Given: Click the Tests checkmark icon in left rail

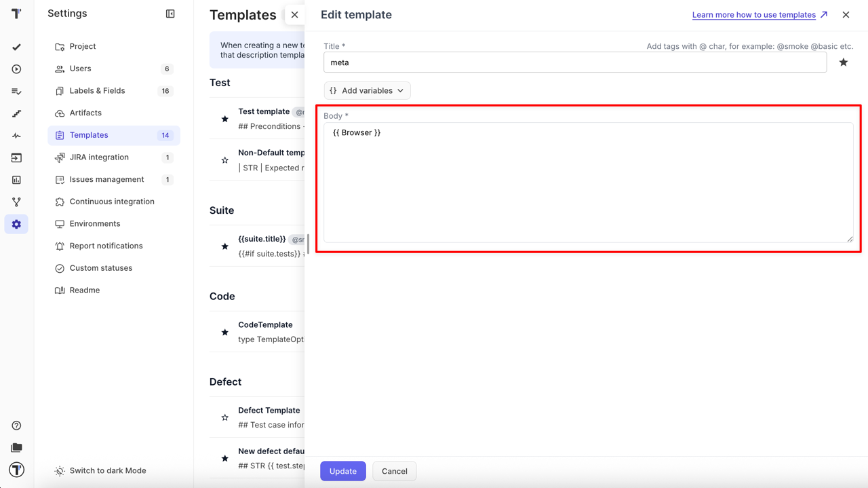Looking at the screenshot, I should coord(16,47).
